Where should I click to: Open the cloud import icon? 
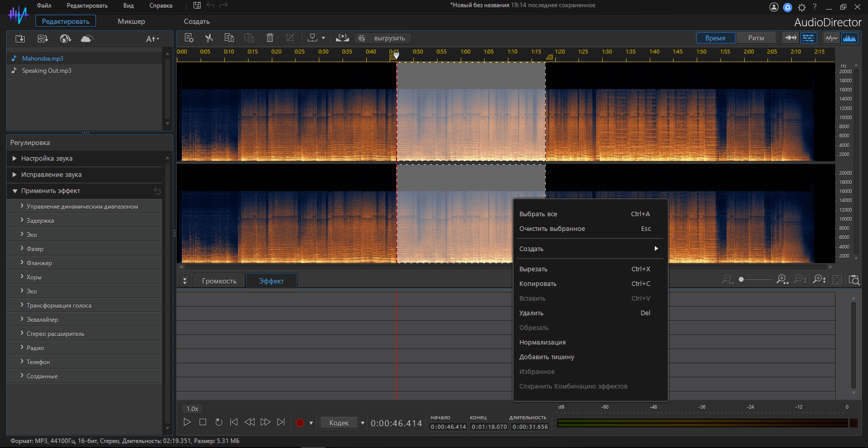pos(87,39)
